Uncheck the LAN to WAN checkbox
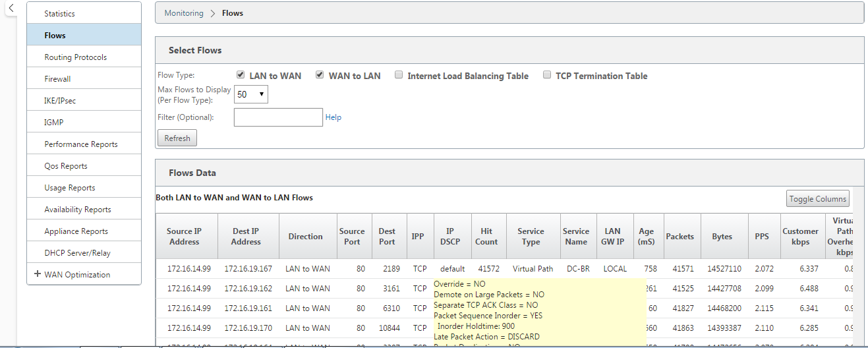 [241, 74]
